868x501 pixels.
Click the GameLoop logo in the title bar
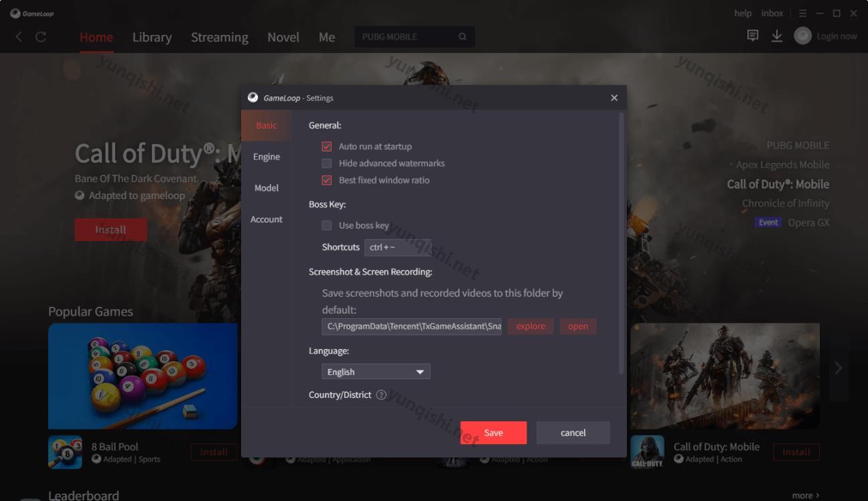click(x=31, y=13)
